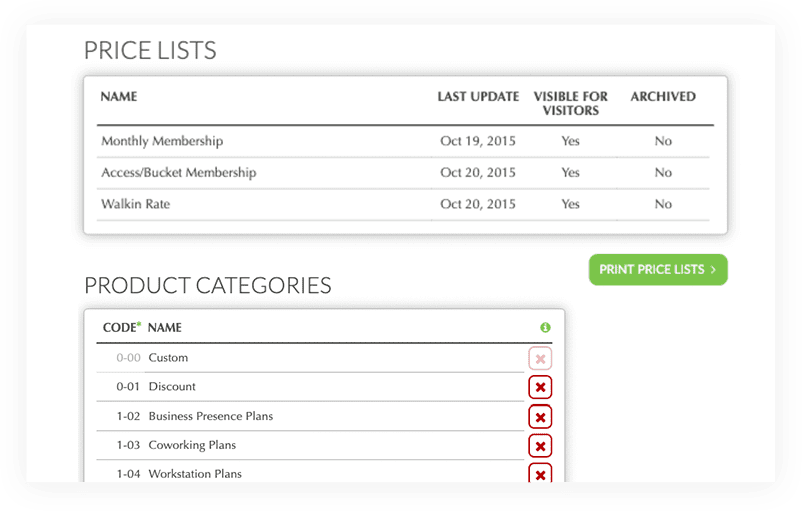Screen dimensions: 802x511
Task: Click the Visible For Visitors column header
Action: click(x=570, y=103)
